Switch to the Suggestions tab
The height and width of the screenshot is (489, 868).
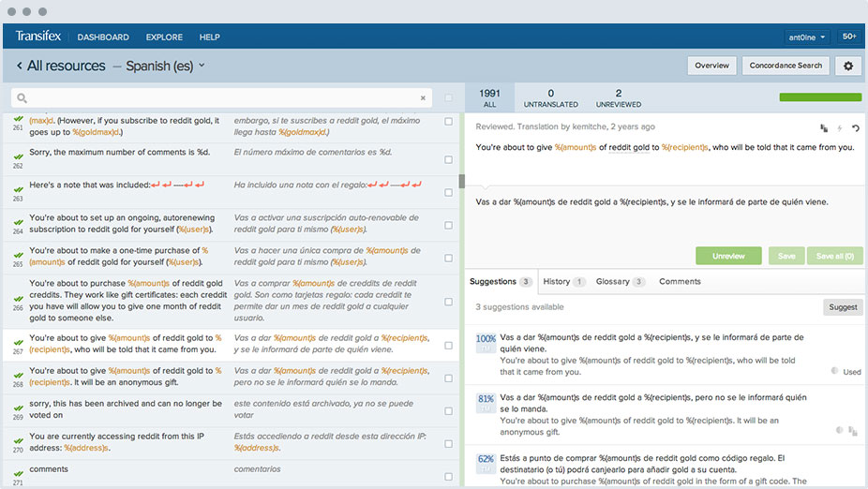[501, 282]
